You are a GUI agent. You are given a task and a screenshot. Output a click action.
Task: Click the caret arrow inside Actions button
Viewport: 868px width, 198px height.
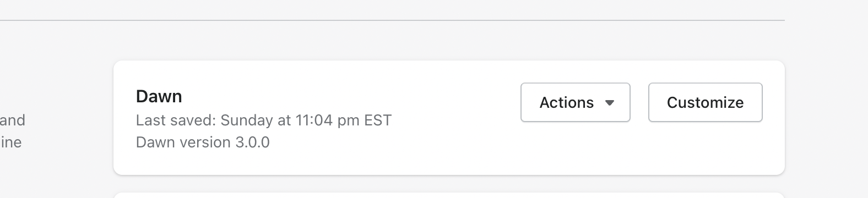pyautogui.click(x=609, y=103)
